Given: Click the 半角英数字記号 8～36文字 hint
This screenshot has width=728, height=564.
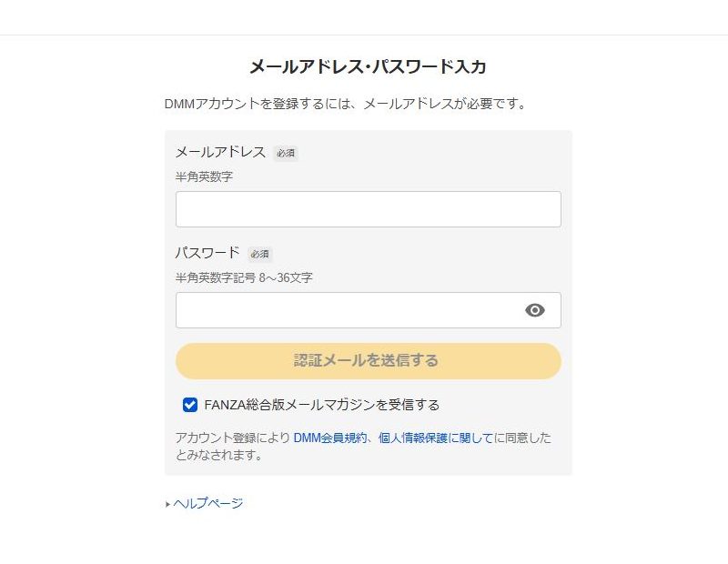Looking at the screenshot, I should tap(244, 277).
